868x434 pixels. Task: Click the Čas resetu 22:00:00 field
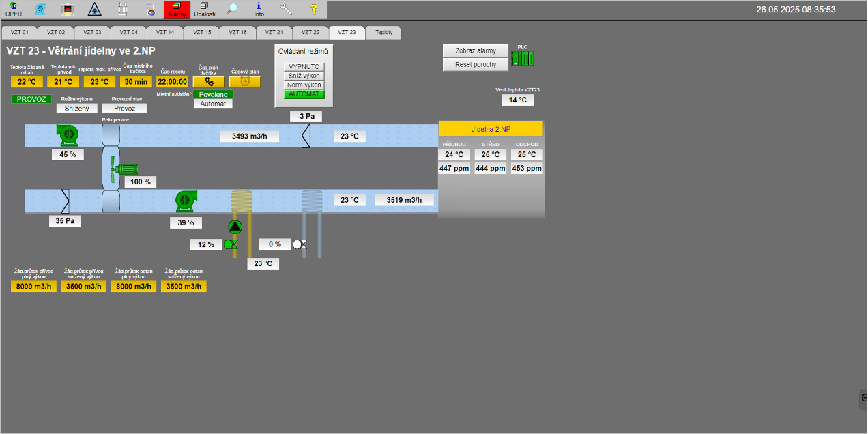click(172, 82)
